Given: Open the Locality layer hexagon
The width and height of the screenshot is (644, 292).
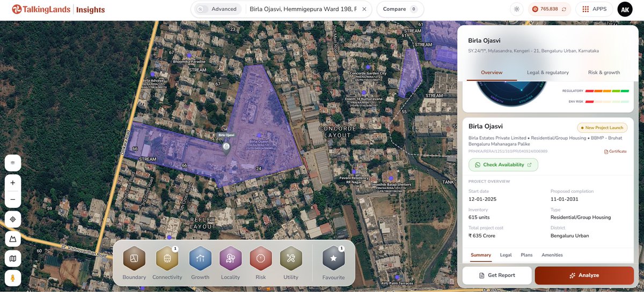Looking at the screenshot, I should [x=230, y=259].
